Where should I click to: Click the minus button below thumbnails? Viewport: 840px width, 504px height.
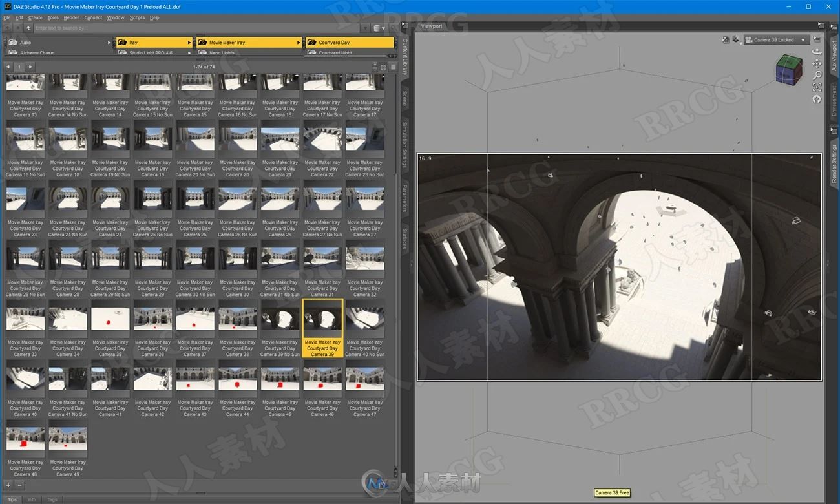coord(19,485)
